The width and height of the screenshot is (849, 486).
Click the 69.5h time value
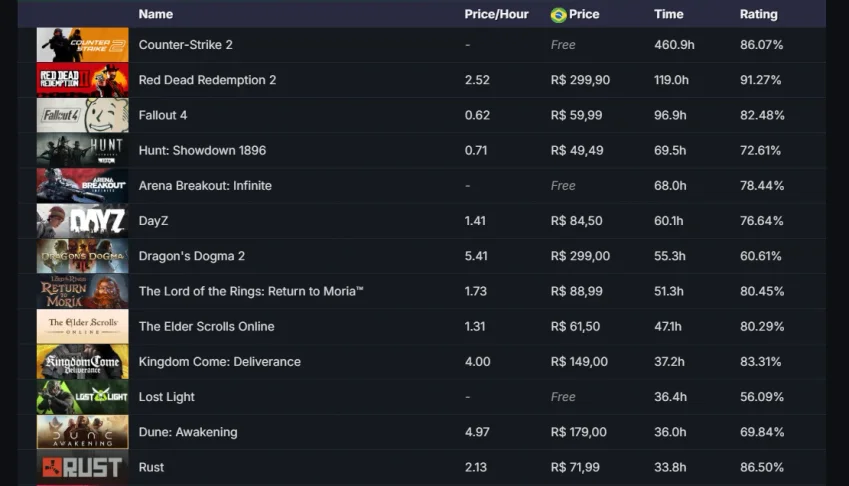point(670,150)
